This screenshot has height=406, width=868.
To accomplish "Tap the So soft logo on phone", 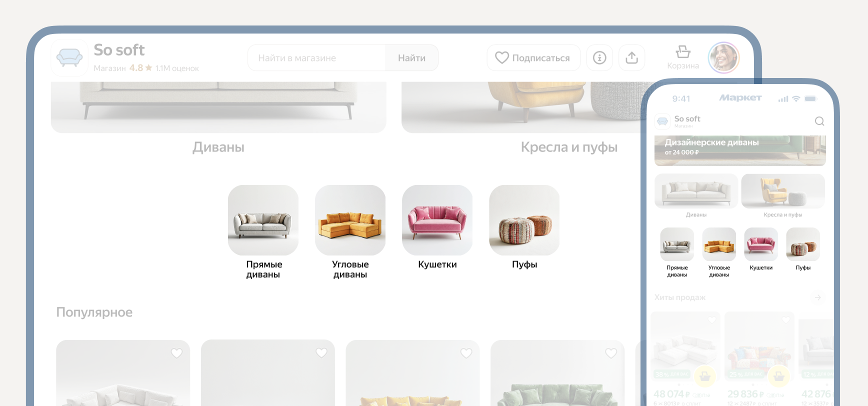I will (x=662, y=121).
